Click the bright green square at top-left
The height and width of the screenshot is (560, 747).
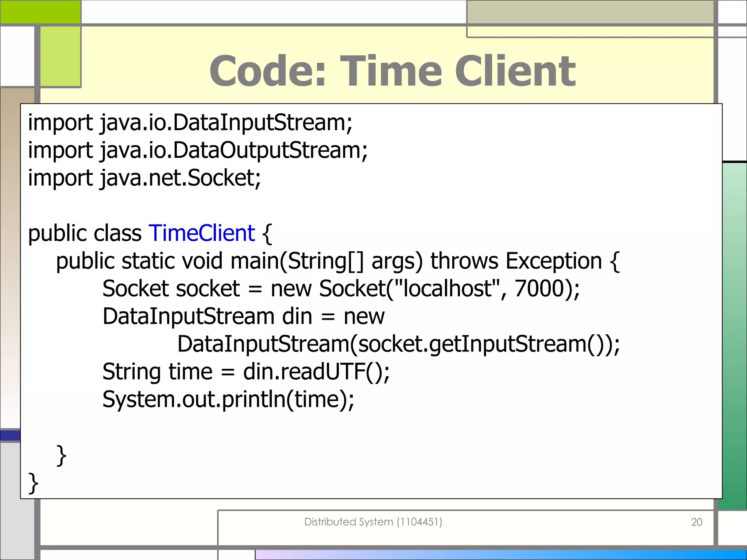[x=40, y=12]
